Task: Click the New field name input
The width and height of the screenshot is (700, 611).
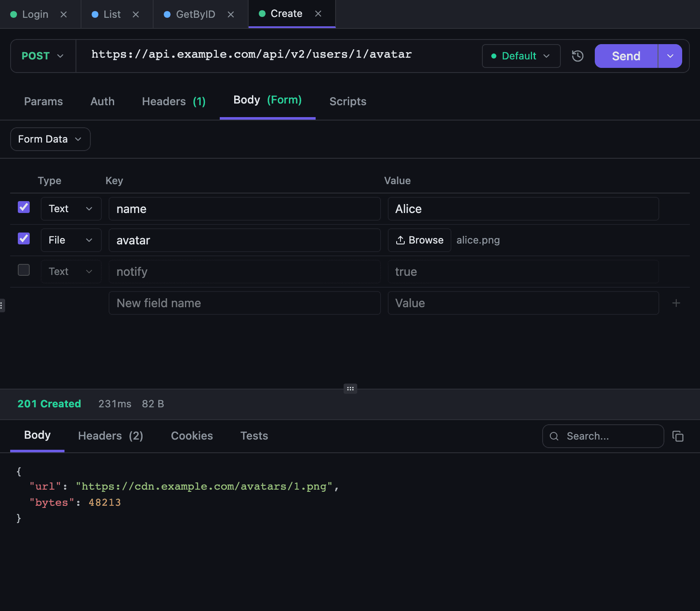Action: [245, 303]
